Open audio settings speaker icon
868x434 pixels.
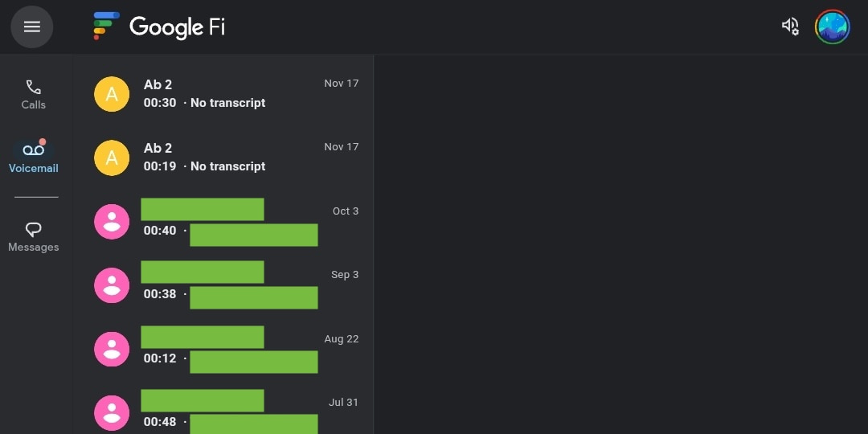pyautogui.click(x=790, y=27)
